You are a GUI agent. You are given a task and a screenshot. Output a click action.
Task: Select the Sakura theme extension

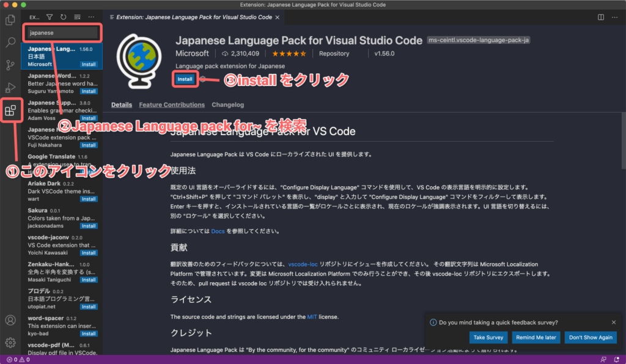pyautogui.click(x=62, y=218)
